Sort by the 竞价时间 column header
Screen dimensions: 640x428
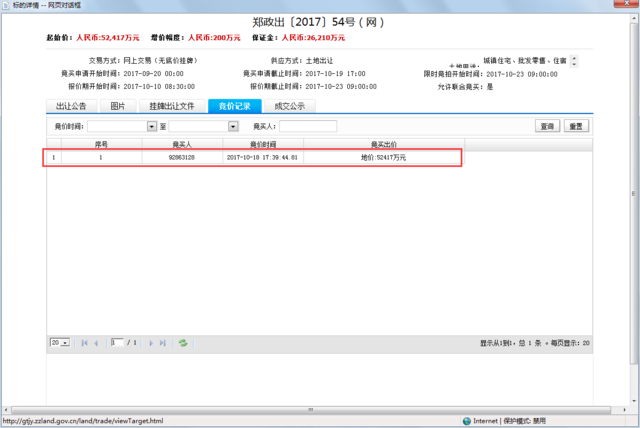pyautogui.click(x=263, y=144)
